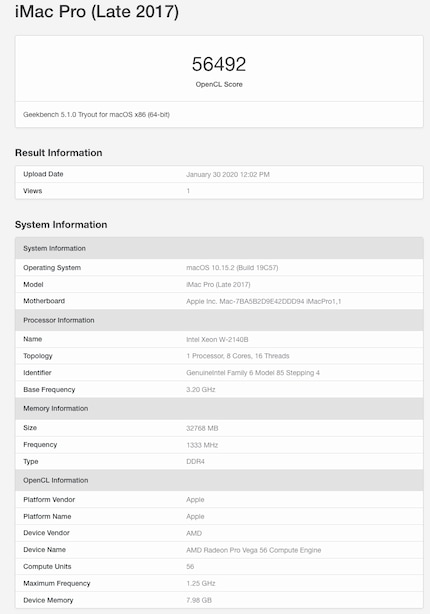Viewport: 430px width, 614px height.
Task: Select the 1.25 GHz maximum frequency value
Action: (x=201, y=583)
